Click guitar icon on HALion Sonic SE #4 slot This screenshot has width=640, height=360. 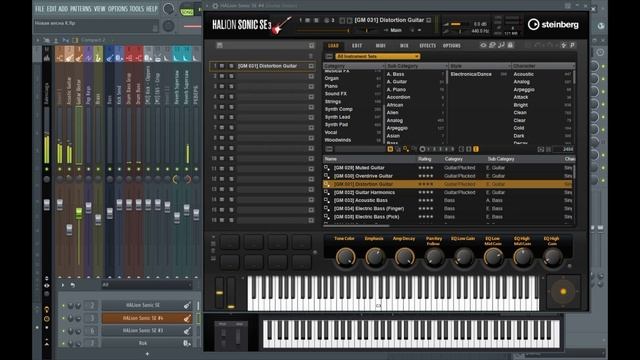coord(187,318)
